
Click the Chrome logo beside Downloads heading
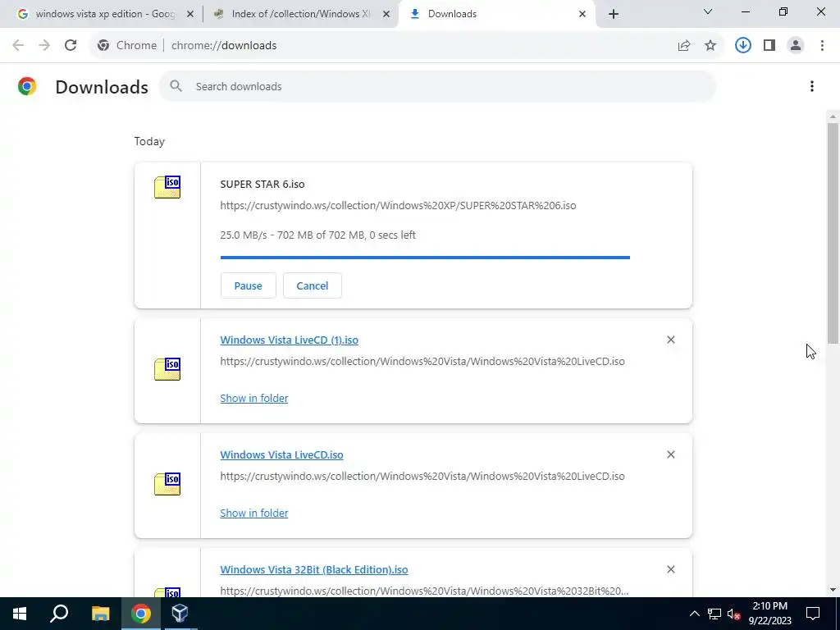click(x=27, y=86)
